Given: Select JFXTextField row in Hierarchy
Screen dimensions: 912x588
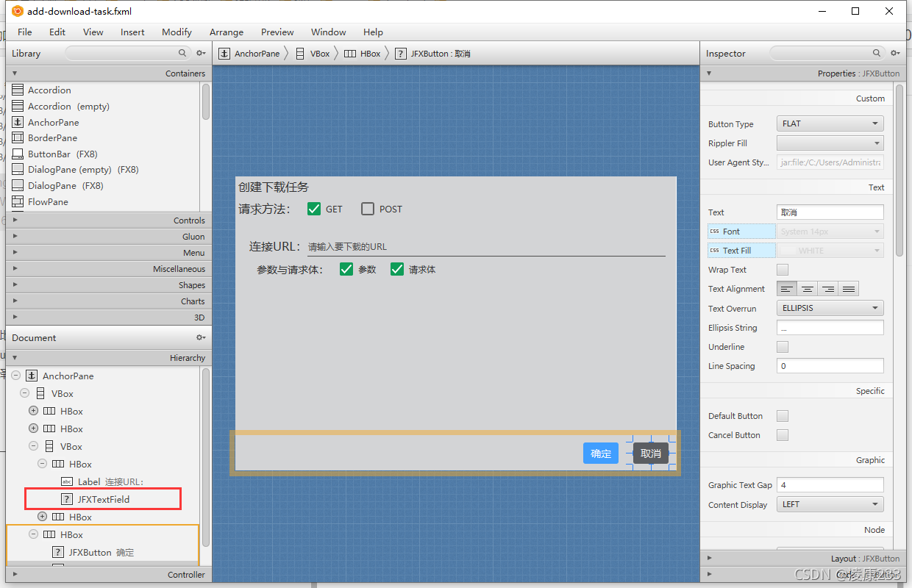Looking at the screenshot, I should [103, 499].
